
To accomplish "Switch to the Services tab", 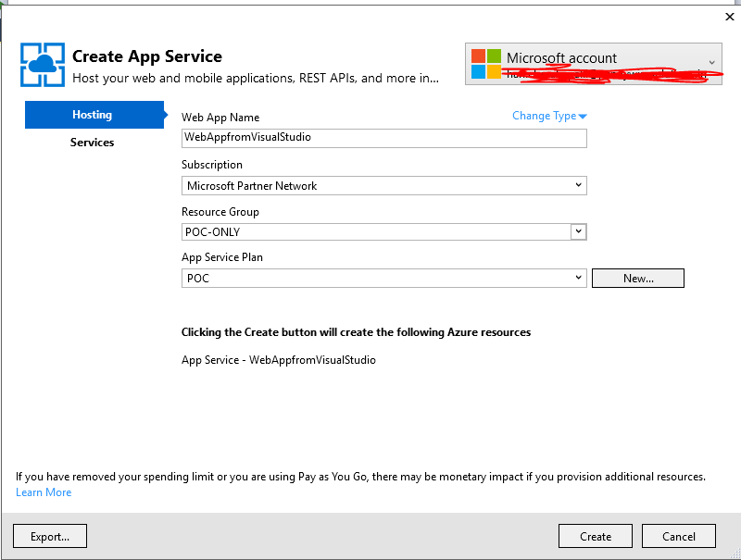I will pos(92,143).
